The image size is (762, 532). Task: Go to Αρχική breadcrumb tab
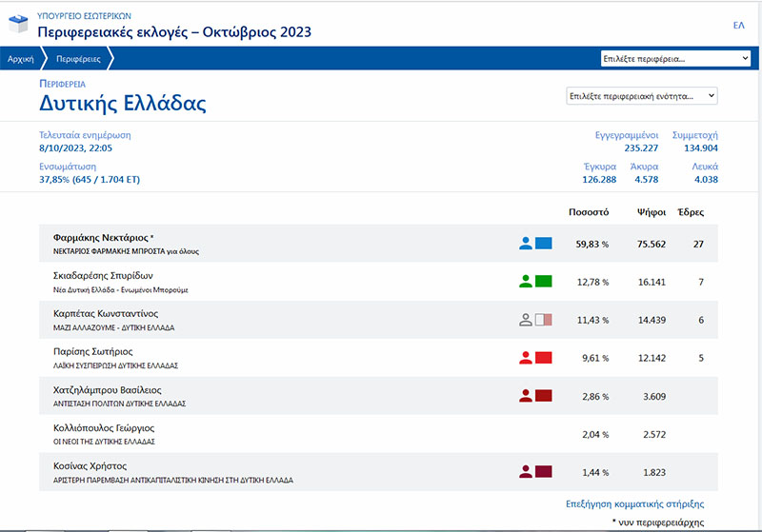(20, 59)
